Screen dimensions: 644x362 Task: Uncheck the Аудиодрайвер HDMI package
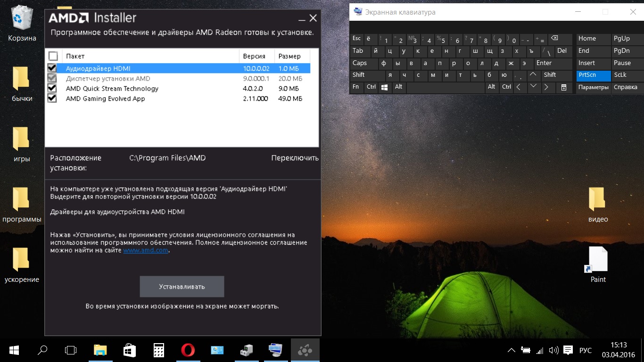click(x=52, y=68)
